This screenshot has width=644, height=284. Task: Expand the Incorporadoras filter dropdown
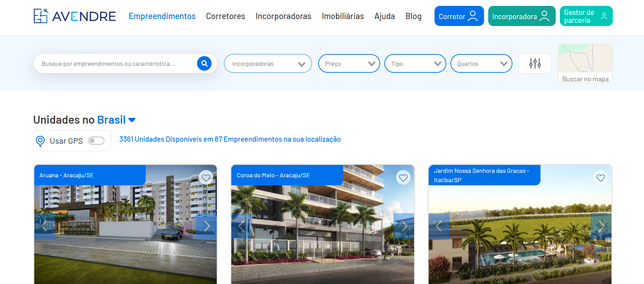(x=268, y=63)
